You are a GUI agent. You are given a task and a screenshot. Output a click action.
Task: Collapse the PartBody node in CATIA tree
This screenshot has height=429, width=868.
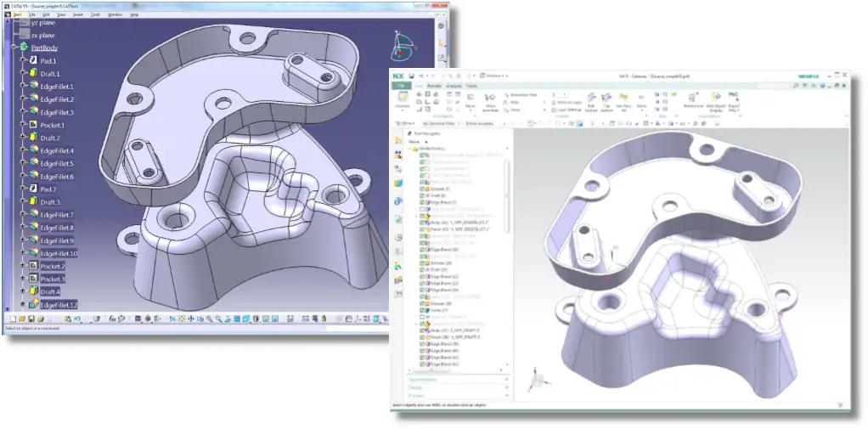(15, 48)
